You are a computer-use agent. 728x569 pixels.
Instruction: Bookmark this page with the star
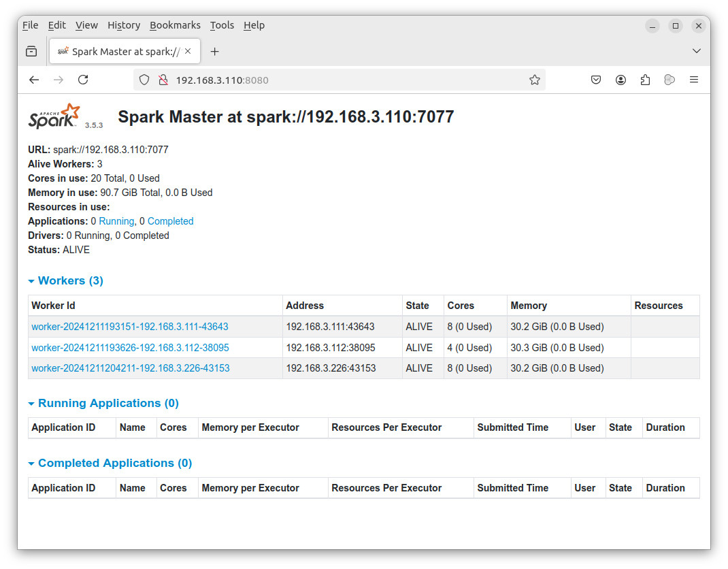(x=534, y=80)
